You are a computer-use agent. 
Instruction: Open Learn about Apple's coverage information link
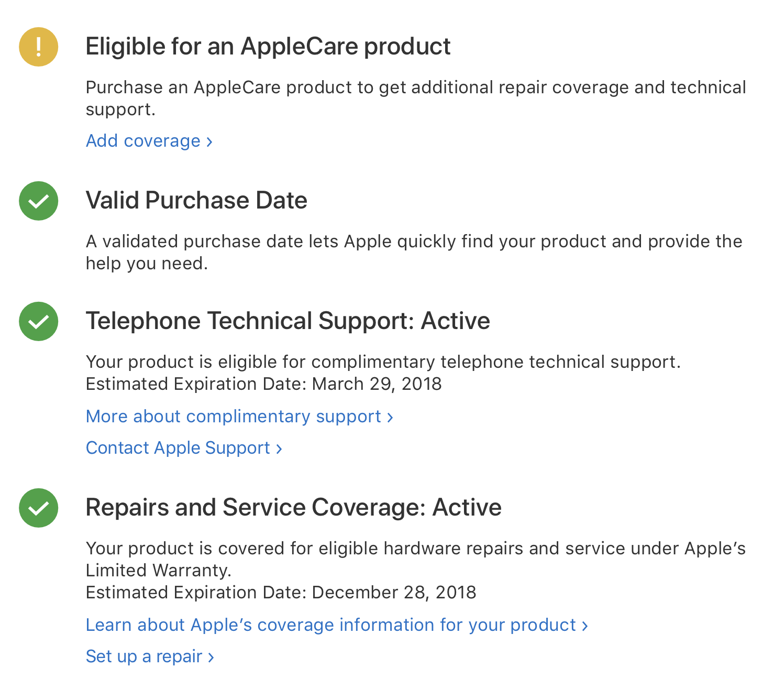[337, 625]
